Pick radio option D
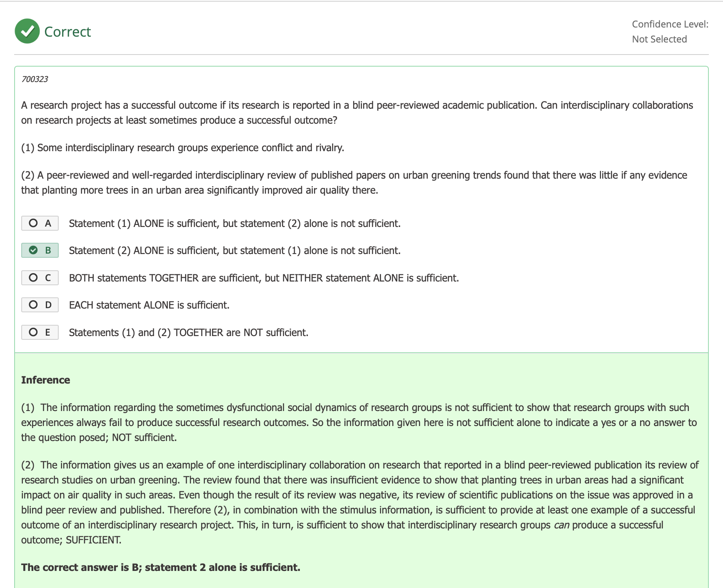 [40, 305]
